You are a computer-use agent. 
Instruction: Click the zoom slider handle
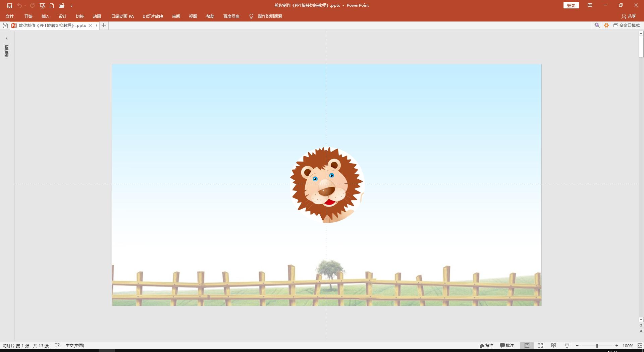[x=597, y=346]
